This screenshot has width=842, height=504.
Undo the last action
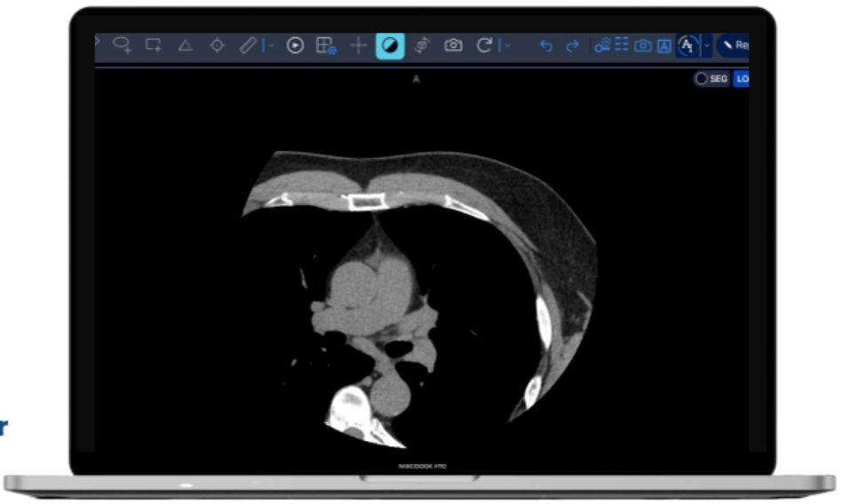[546, 45]
